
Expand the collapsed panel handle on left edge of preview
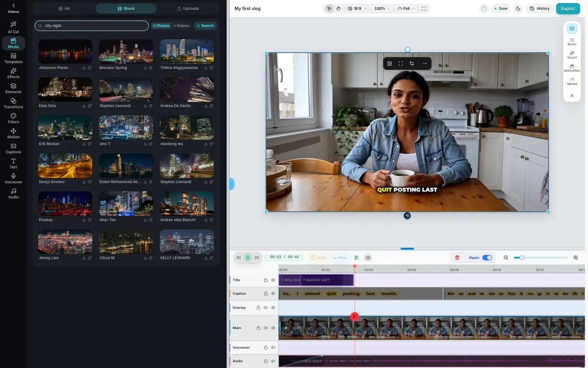(232, 184)
